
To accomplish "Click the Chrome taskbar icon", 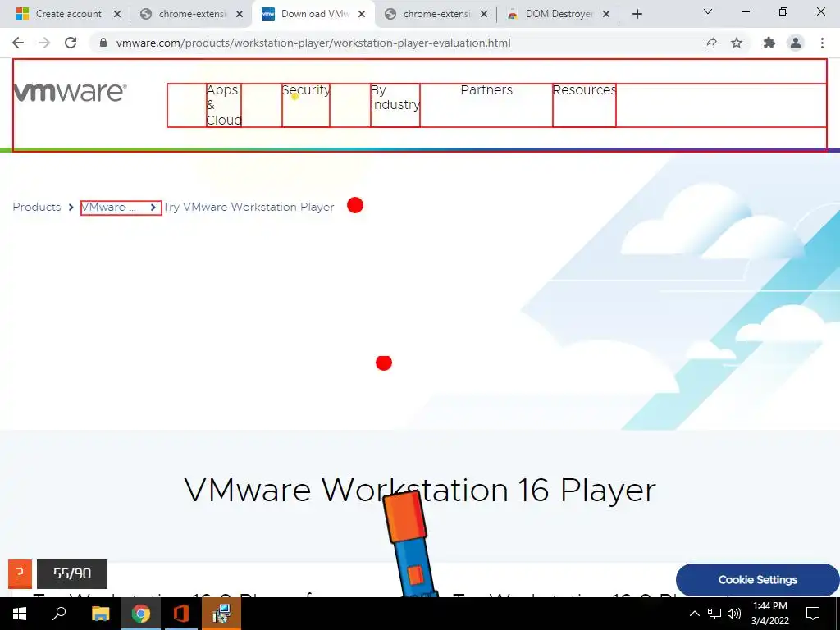I will 141,614.
